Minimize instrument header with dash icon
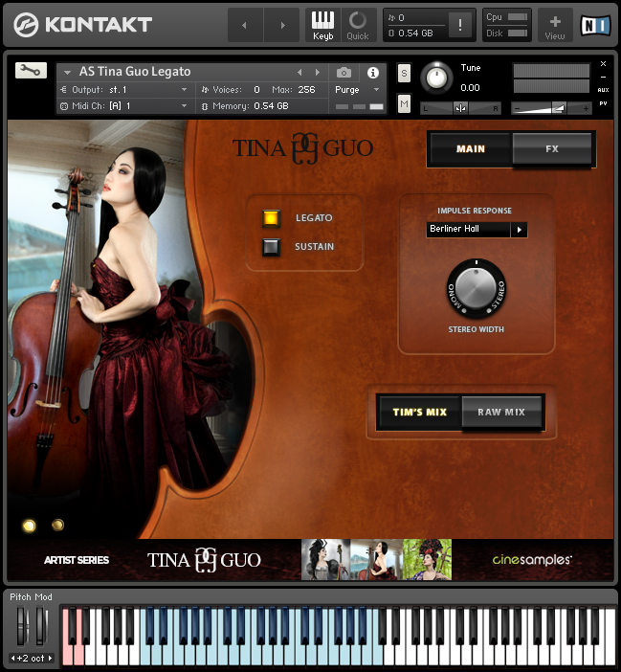 (x=603, y=78)
